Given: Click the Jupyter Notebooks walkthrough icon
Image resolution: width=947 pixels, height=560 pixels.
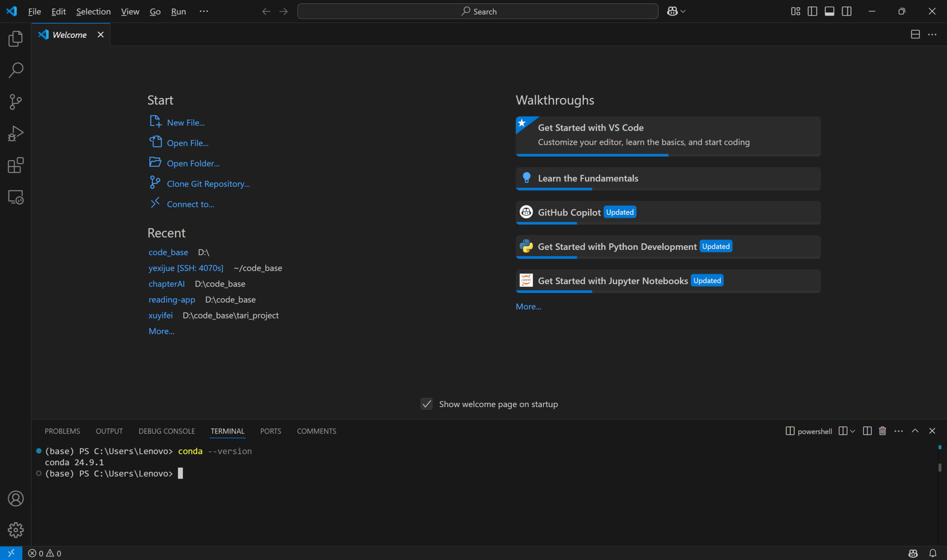Looking at the screenshot, I should pyautogui.click(x=526, y=280).
